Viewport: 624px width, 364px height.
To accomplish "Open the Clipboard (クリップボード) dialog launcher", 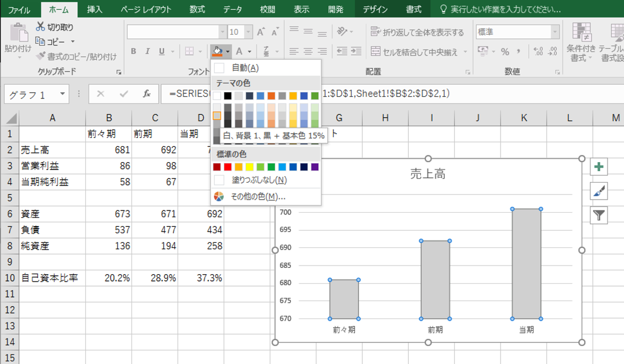I will pyautogui.click(x=118, y=72).
